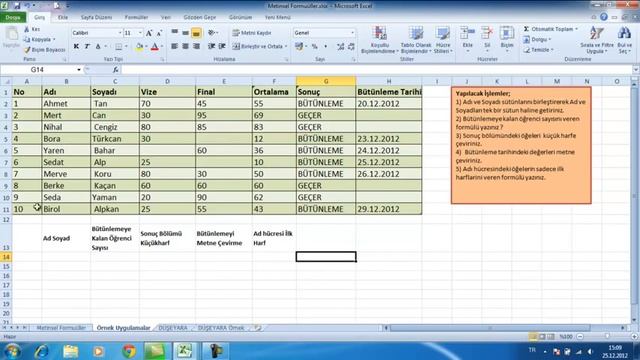Viewport: 640px width, 360px height.
Task: Click the increase indent icon
Action: [222, 47]
